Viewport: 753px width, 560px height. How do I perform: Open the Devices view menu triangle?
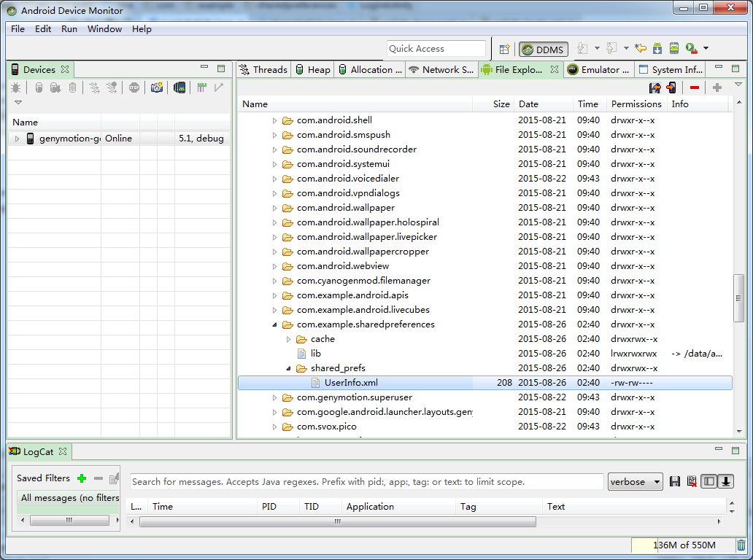coord(18,102)
